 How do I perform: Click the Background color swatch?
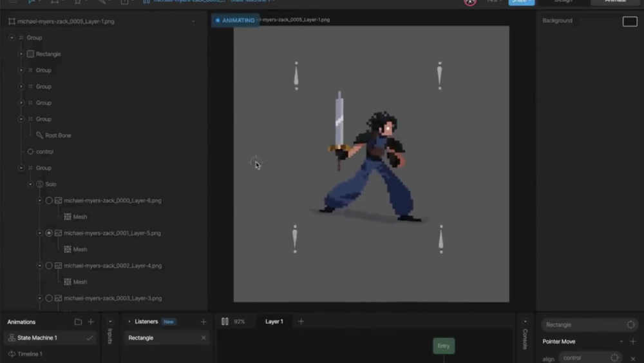630,21
